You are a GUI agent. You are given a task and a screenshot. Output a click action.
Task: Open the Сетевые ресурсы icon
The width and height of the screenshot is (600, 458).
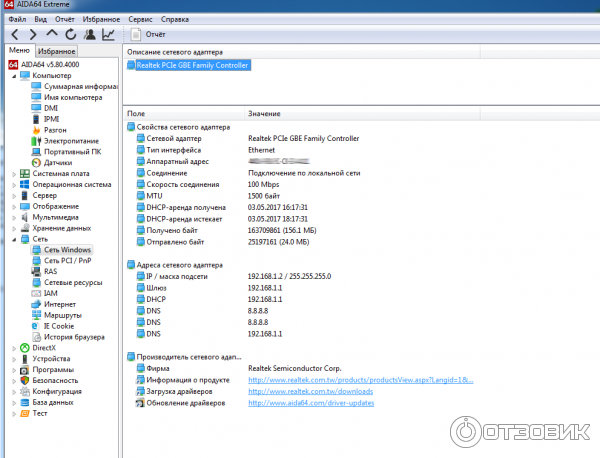click(36, 282)
